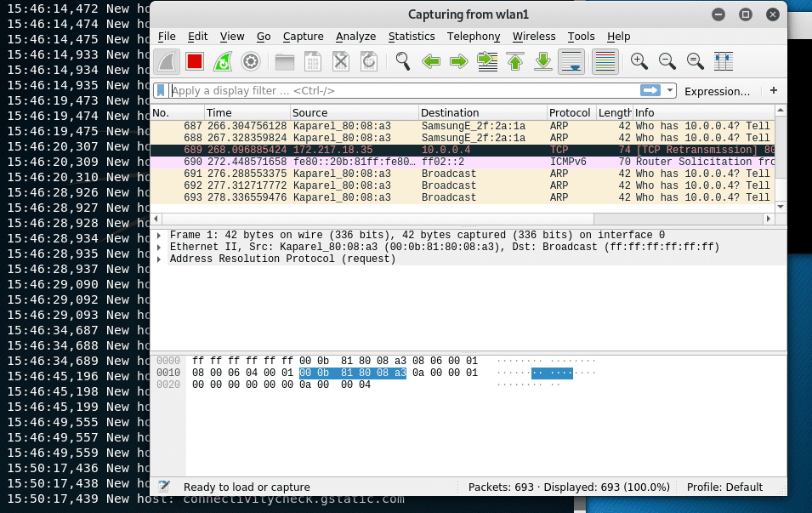The width and height of the screenshot is (812, 513).
Task: Select packet 687 ARP row
Action: coord(463,126)
